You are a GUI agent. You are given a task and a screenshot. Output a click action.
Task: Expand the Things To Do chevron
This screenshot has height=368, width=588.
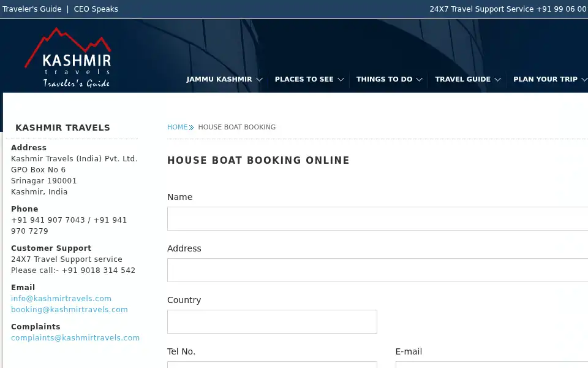419,80
